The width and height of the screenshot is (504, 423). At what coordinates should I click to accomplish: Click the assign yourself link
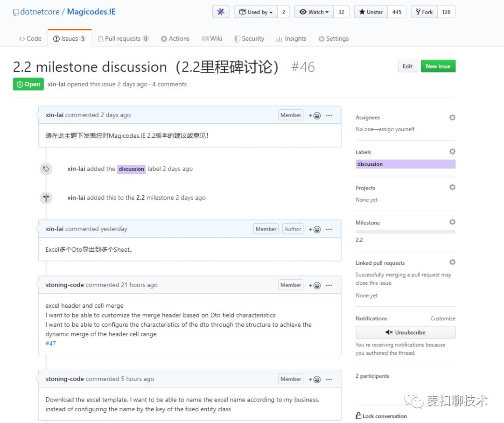pyautogui.click(x=396, y=129)
